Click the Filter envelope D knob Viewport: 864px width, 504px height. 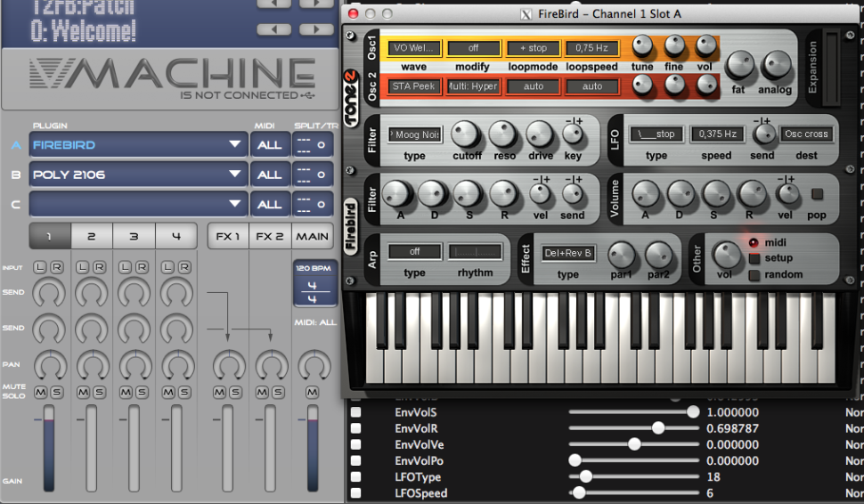[433, 194]
